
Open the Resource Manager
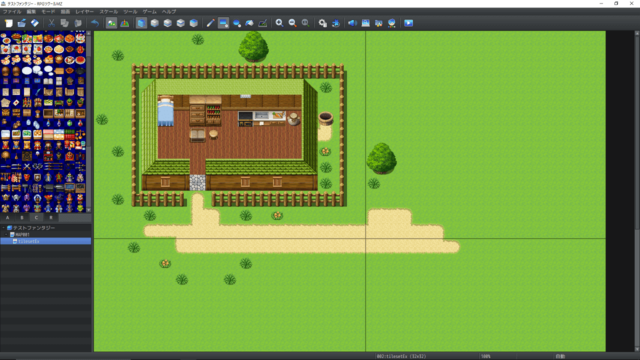pos(378,23)
